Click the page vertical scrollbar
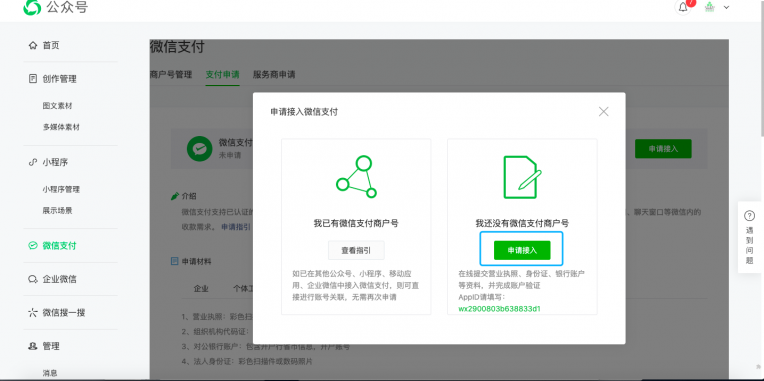This screenshot has width=764, height=381. click(762, 68)
